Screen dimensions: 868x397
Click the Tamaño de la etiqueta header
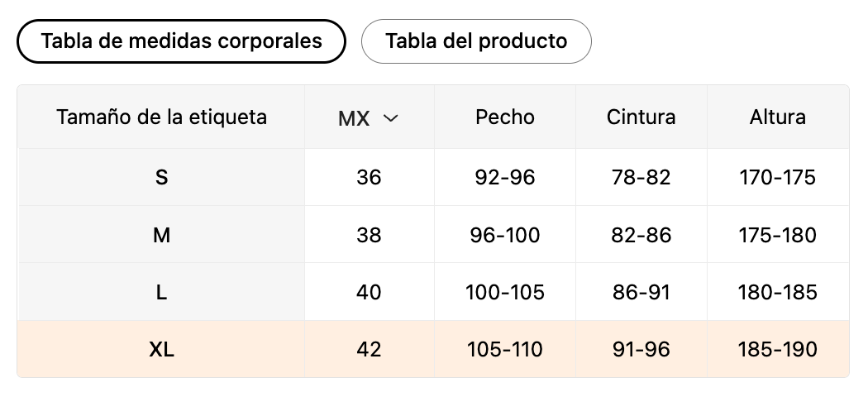[x=162, y=117]
